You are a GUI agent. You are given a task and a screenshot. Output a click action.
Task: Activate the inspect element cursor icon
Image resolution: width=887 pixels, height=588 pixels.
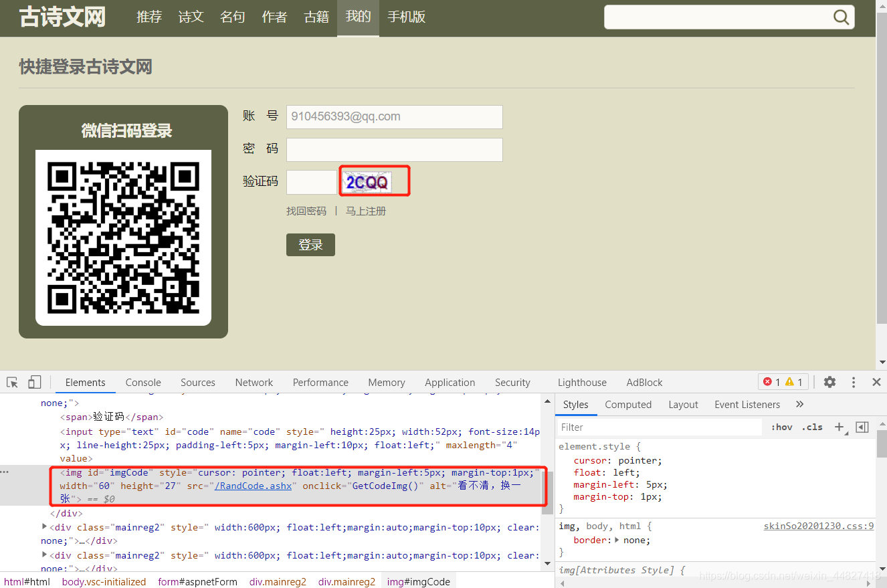(x=12, y=382)
